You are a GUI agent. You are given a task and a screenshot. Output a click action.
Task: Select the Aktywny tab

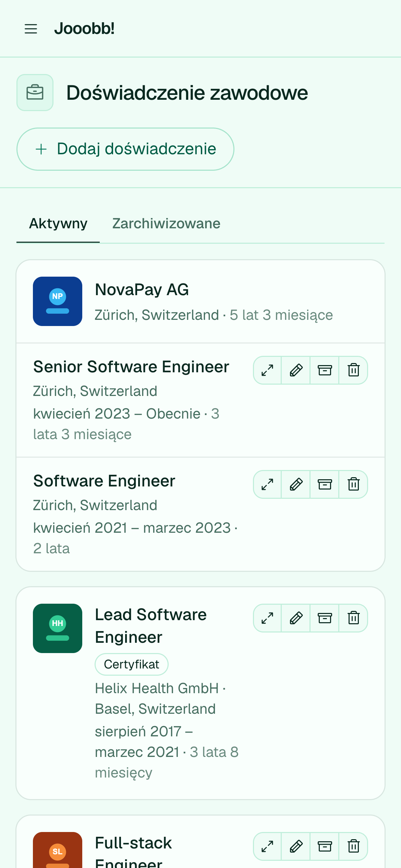[58, 224]
